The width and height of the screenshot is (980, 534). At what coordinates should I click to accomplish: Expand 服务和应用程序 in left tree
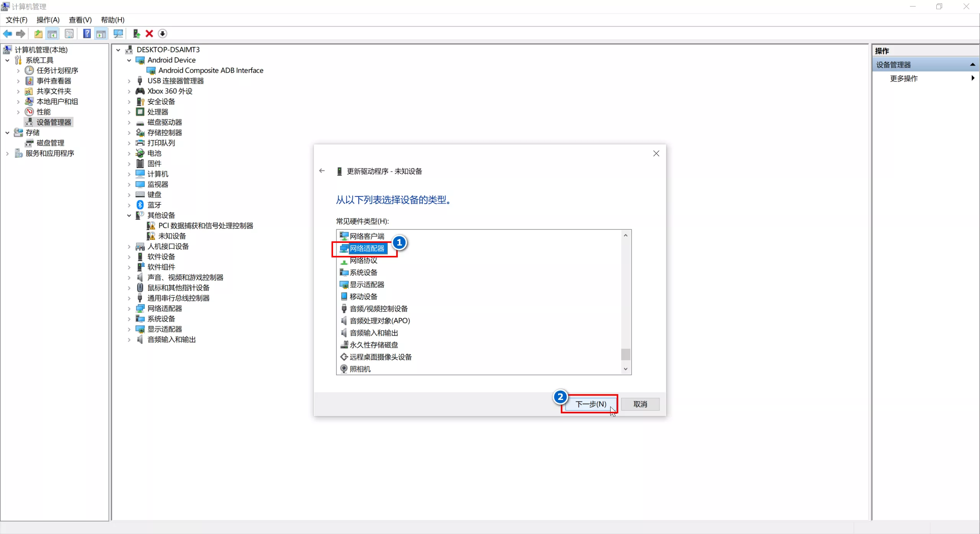(7, 154)
